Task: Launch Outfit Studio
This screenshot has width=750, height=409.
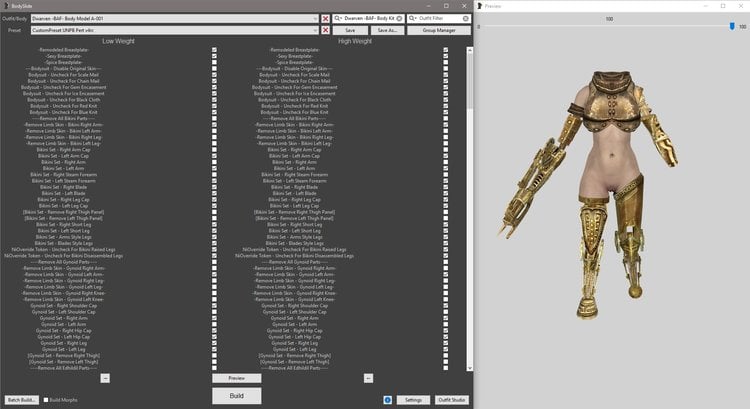Action: tap(452, 400)
